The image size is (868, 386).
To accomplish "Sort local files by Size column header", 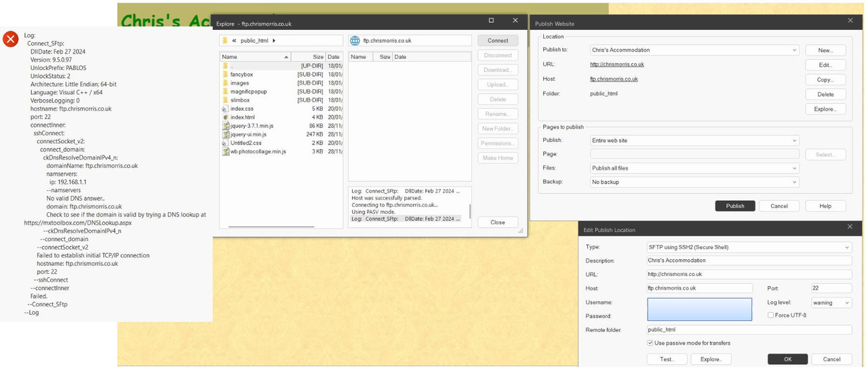I will (309, 57).
